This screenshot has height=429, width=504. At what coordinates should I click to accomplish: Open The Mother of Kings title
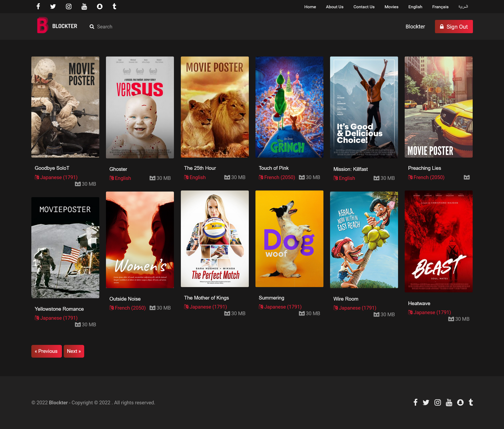(x=206, y=298)
